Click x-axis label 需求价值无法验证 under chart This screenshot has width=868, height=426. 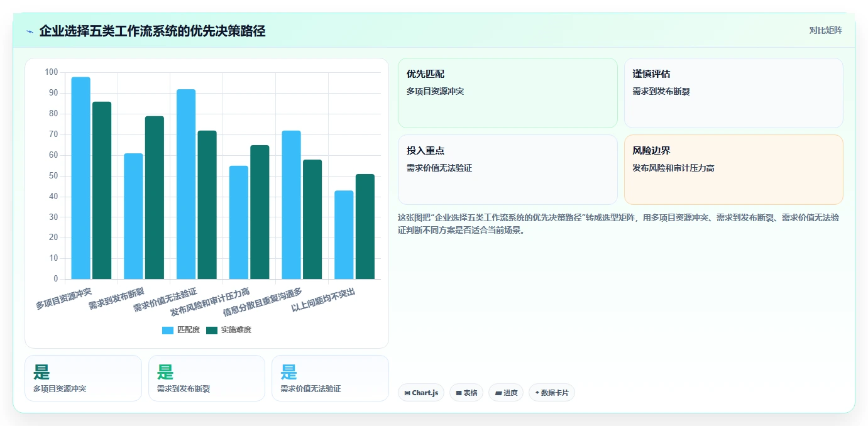[165, 300]
